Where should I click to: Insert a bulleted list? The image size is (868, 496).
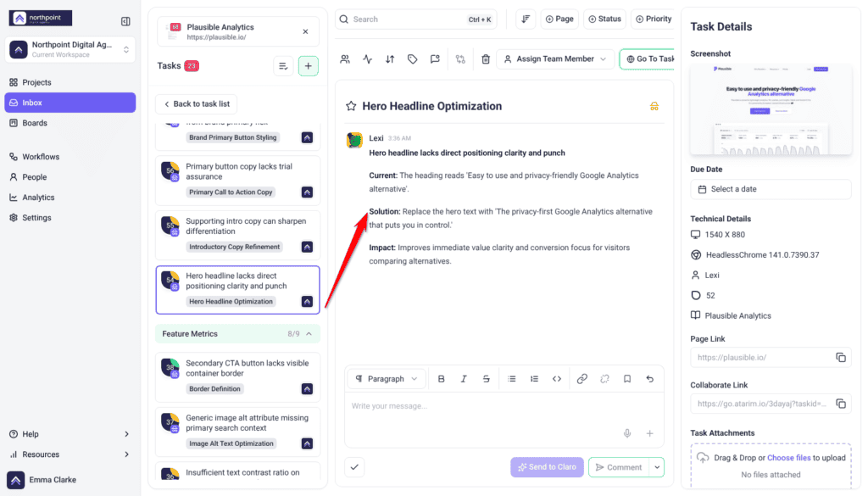point(511,379)
